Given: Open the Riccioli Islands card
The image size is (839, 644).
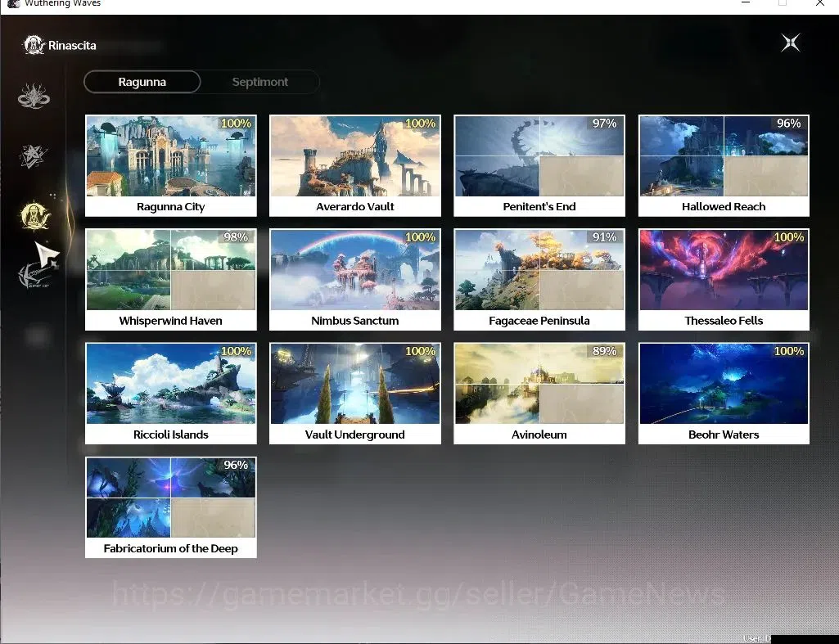Looking at the screenshot, I should tap(171, 394).
